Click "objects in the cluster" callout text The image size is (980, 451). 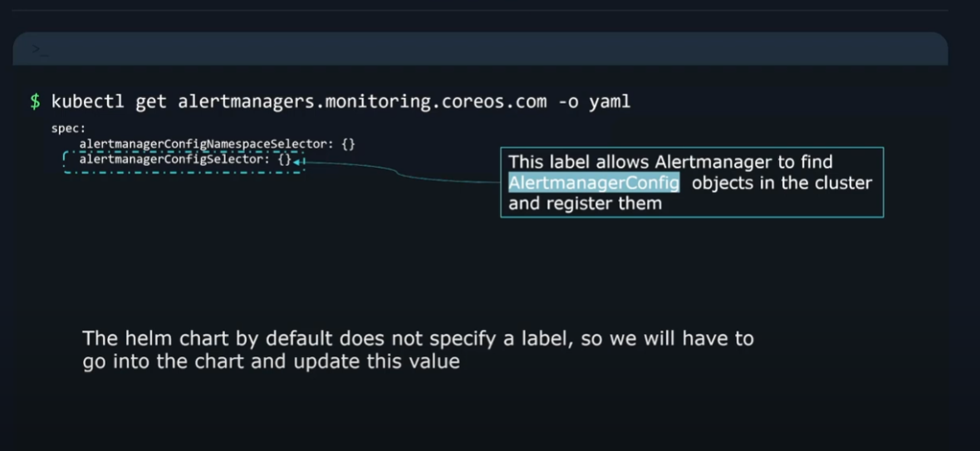782,183
